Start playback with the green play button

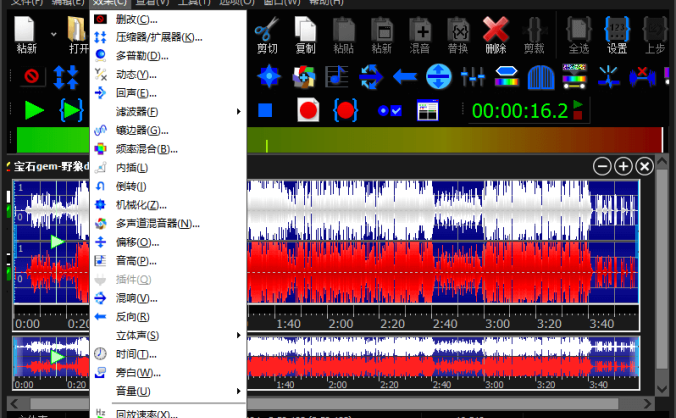tap(34, 110)
